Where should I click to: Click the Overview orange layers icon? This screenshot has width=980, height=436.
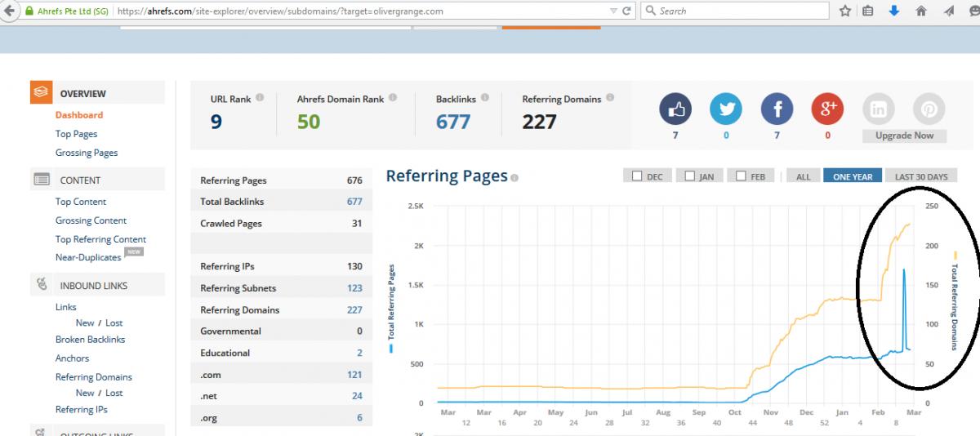pyautogui.click(x=42, y=93)
